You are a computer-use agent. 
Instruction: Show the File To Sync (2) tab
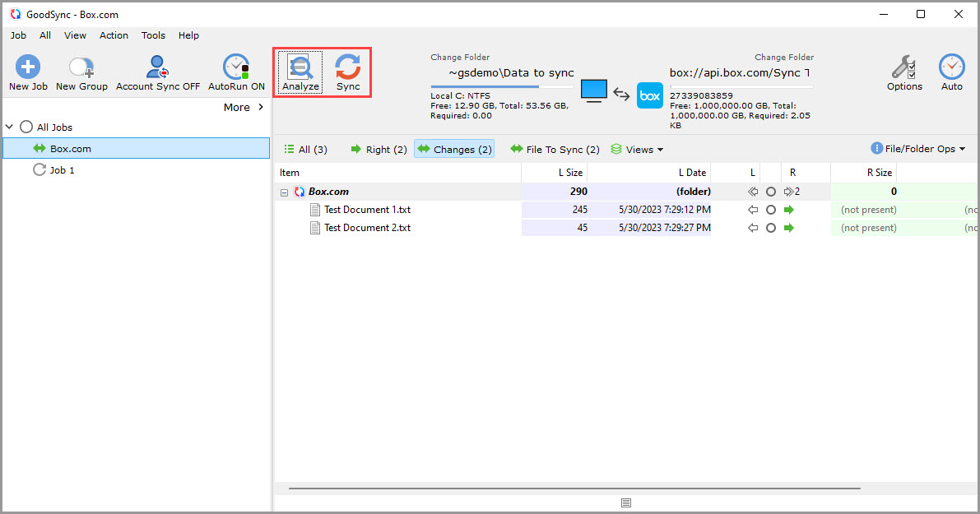555,150
